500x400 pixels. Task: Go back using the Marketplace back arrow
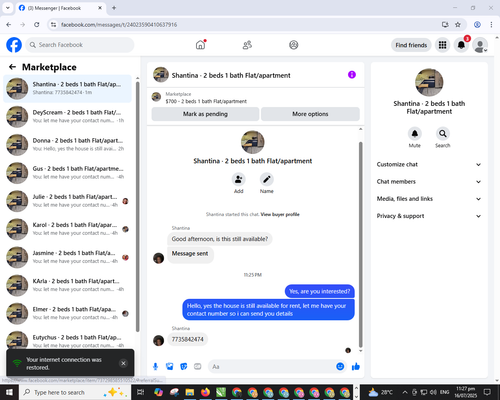pos(12,67)
